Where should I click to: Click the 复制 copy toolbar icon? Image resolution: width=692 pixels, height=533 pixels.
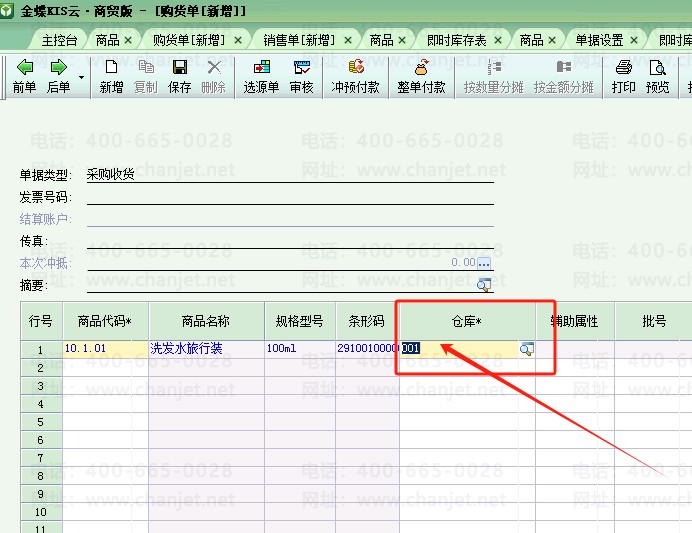click(x=146, y=76)
